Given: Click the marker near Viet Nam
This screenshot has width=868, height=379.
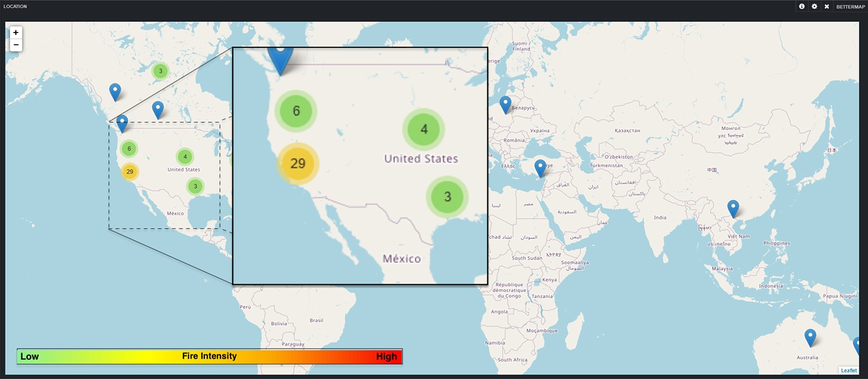Looking at the screenshot, I should tap(733, 208).
